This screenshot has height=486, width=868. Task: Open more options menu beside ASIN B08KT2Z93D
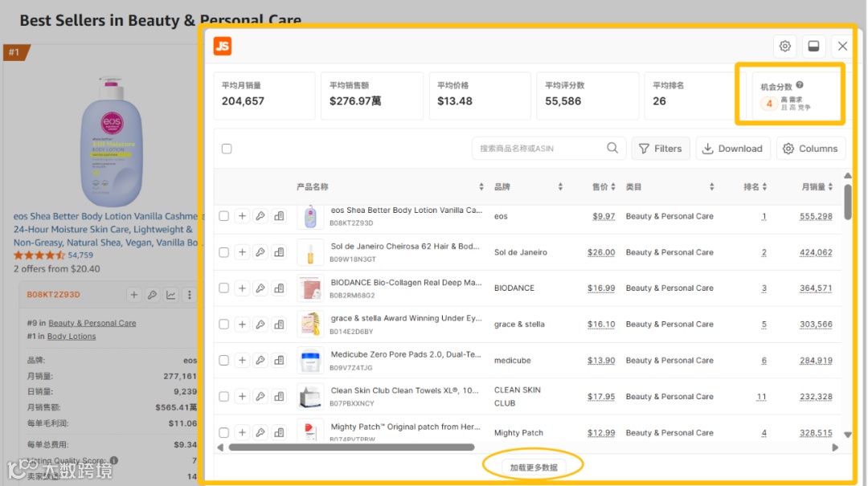point(190,295)
